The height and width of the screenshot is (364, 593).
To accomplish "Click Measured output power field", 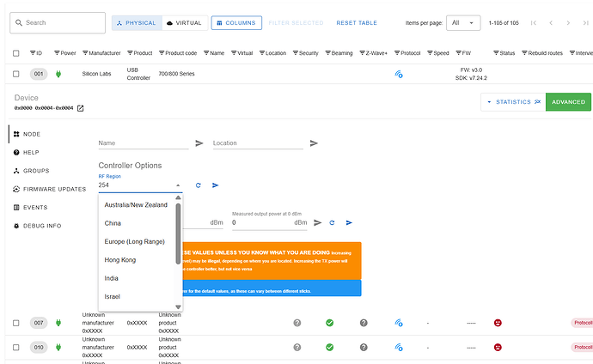I will 269,223.
